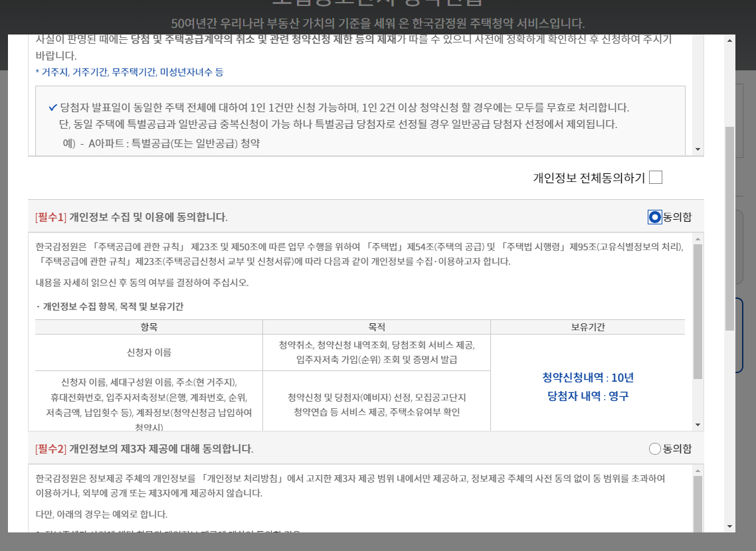Click the 필수1 terms box scrollbar thumb
Image resolution: width=756 pixels, height=551 pixels.
point(698,311)
